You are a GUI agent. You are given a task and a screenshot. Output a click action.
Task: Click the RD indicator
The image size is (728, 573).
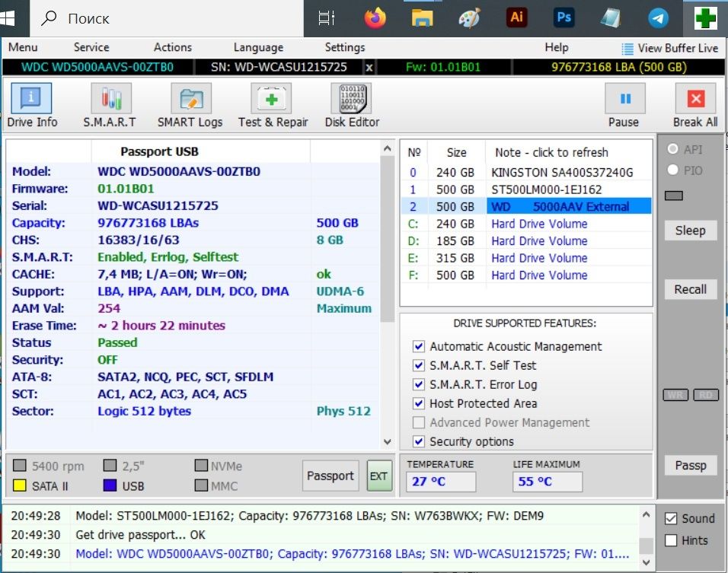706,395
